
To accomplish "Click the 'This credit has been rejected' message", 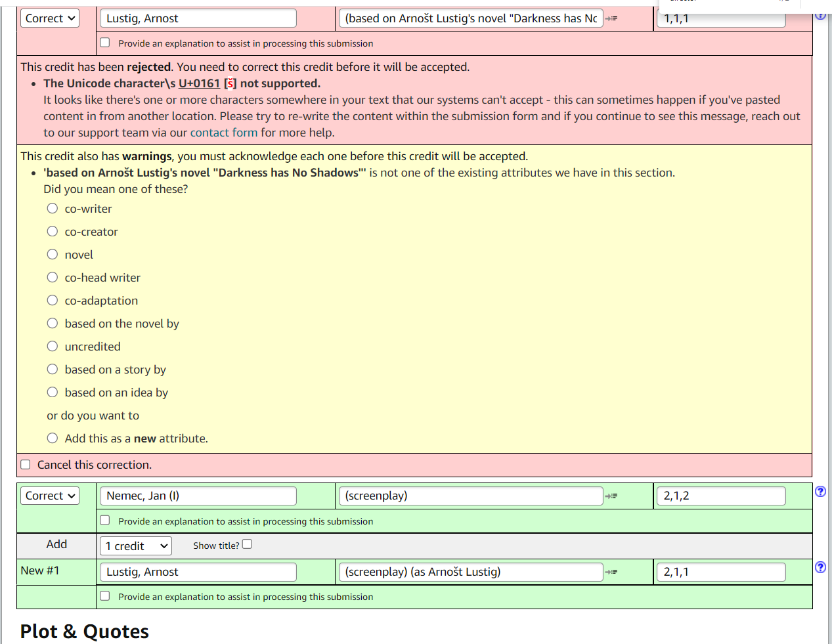I will click(x=245, y=67).
